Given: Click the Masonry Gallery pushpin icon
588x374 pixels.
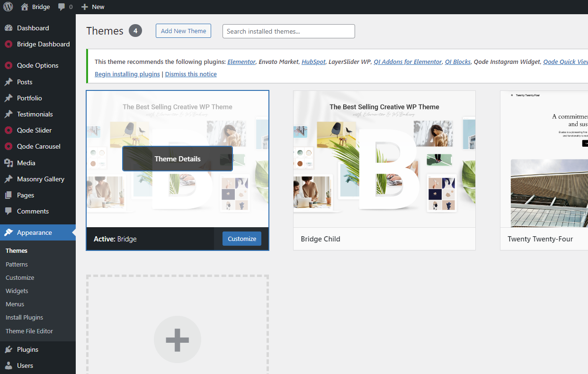Looking at the screenshot, I should pyautogui.click(x=9, y=179).
